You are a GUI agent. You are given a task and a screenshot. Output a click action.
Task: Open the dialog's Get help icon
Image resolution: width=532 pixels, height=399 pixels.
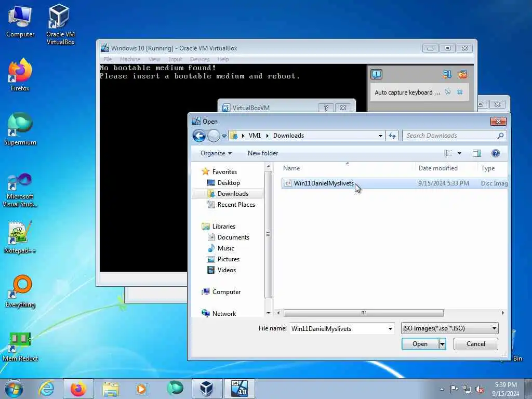point(495,153)
